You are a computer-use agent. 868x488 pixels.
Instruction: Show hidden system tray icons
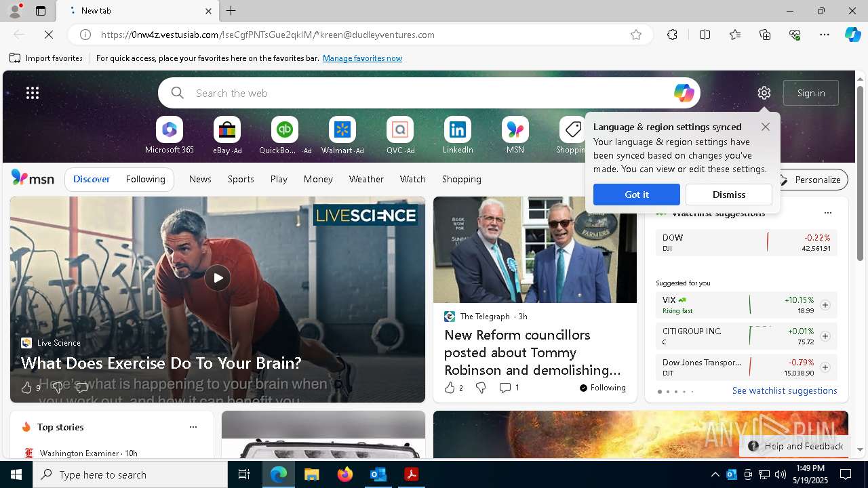click(x=715, y=474)
